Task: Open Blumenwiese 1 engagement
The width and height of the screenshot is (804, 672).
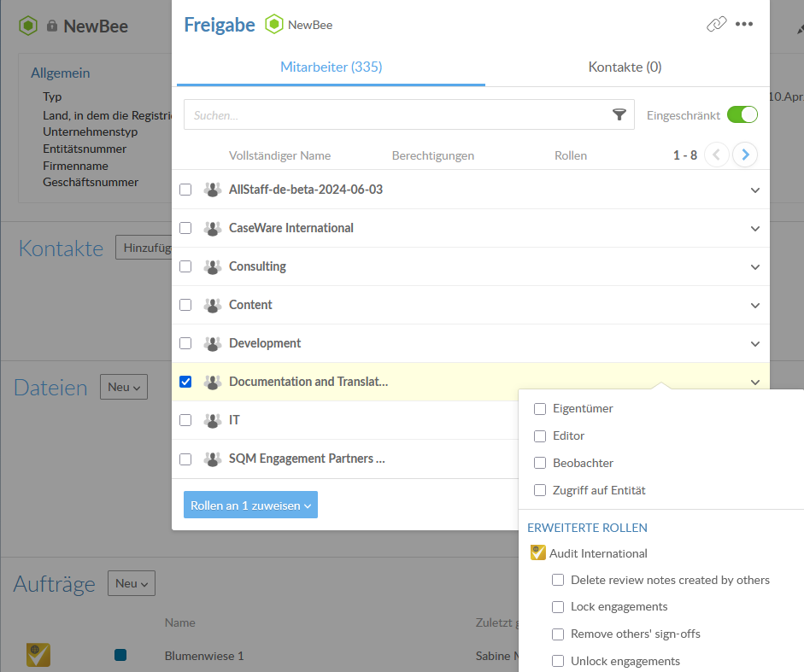Action: pyautogui.click(x=204, y=656)
